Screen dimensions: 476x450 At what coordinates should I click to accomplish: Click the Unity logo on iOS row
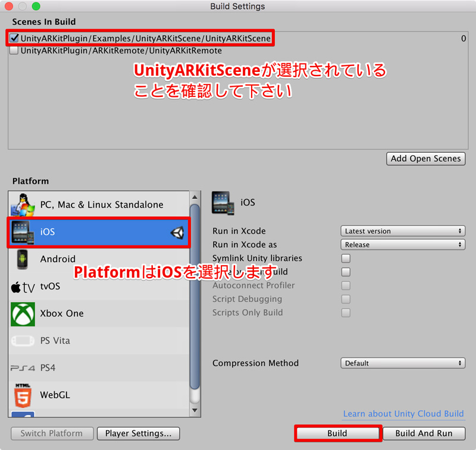[x=177, y=232]
